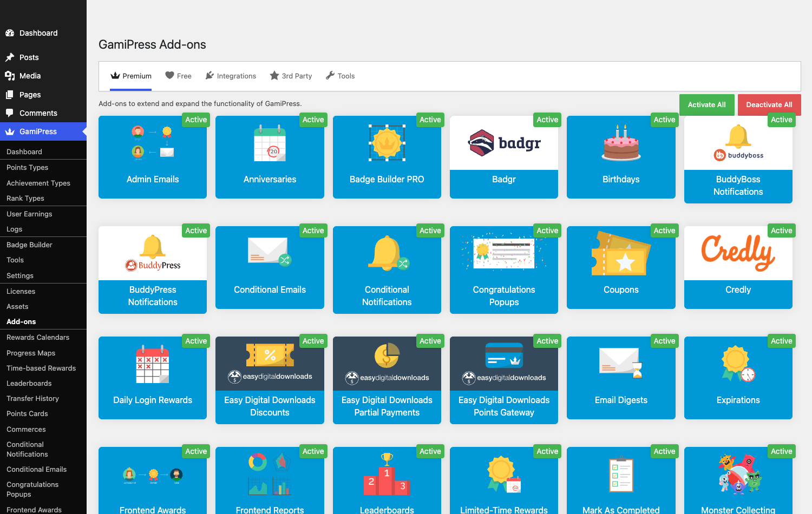The image size is (812, 514).
Task: Switch to the Premium tab
Action: [131, 76]
